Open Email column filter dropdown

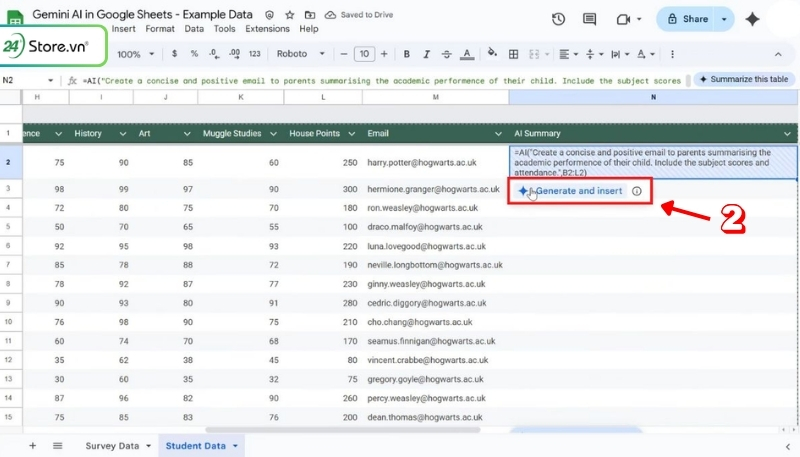(498, 134)
